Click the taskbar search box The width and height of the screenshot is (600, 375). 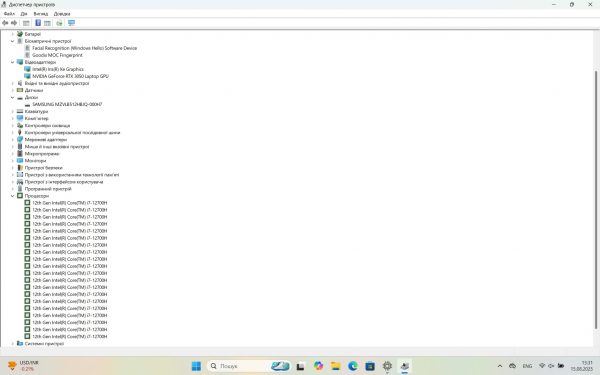tap(238, 366)
